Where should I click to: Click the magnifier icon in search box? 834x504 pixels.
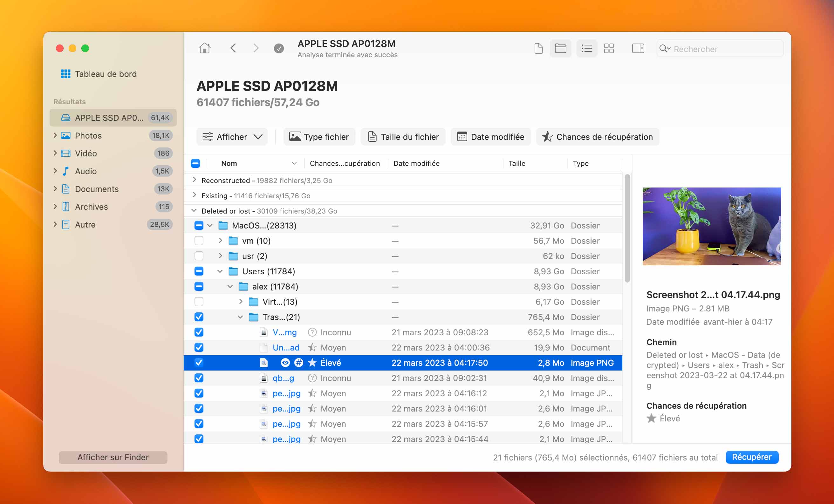(x=664, y=49)
